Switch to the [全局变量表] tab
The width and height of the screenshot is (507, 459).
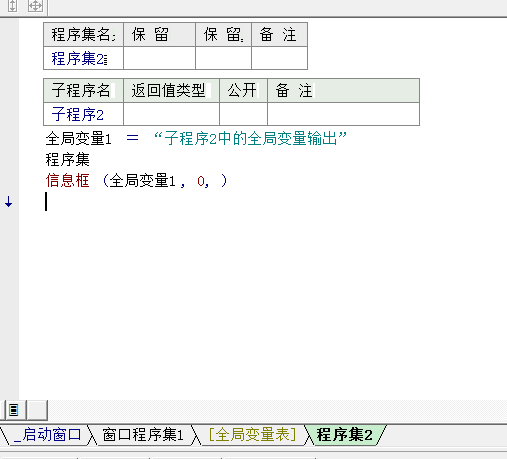coord(252,435)
